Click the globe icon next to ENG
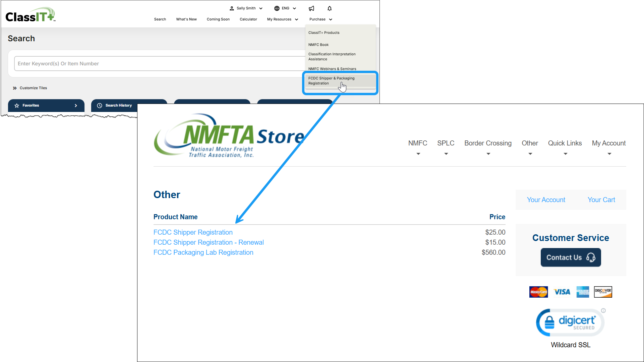This screenshot has width=644, height=362. click(x=276, y=8)
